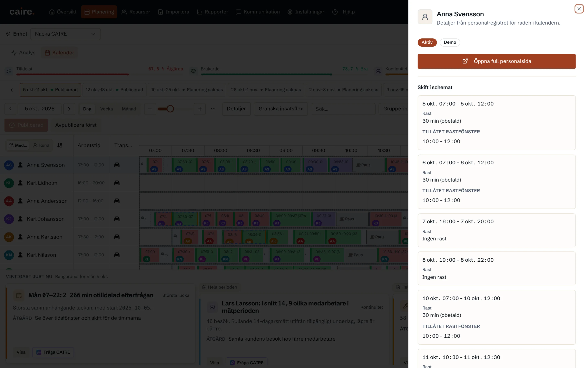
Task: Switch to the Analys tab
Action: click(23, 53)
